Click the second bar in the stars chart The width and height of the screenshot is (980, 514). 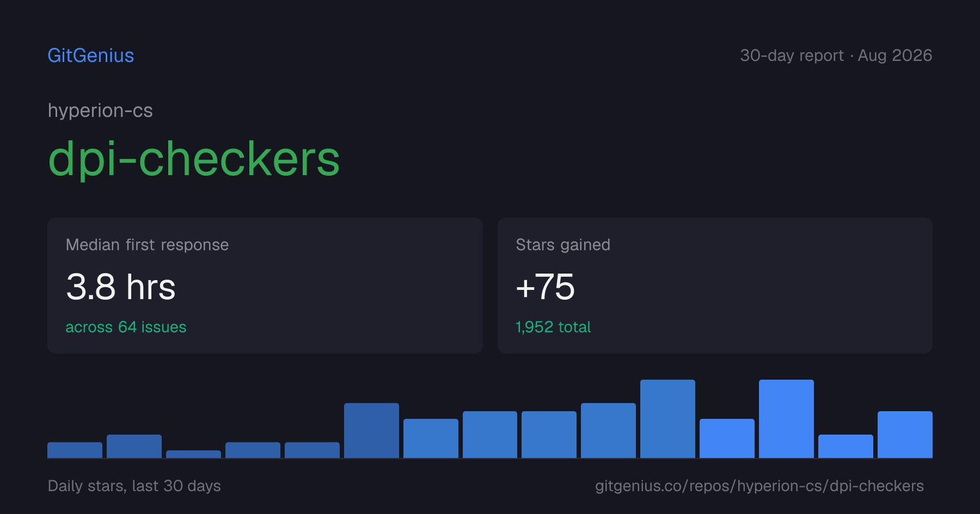pyautogui.click(x=134, y=446)
